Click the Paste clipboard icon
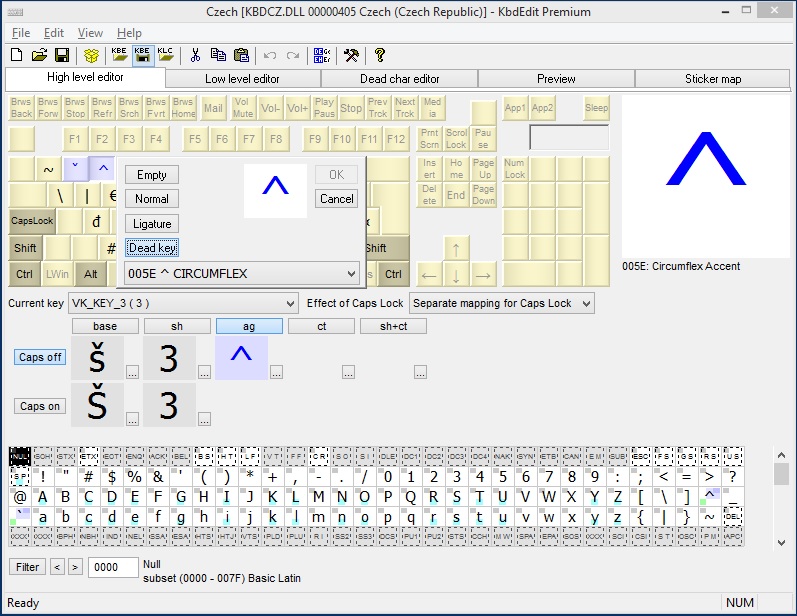 coord(241,55)
